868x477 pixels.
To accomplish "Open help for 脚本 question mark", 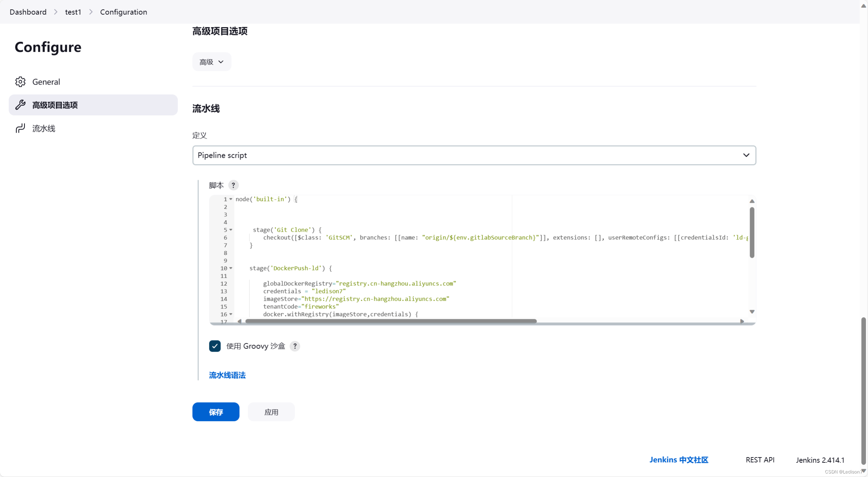I will click(233, 185).
